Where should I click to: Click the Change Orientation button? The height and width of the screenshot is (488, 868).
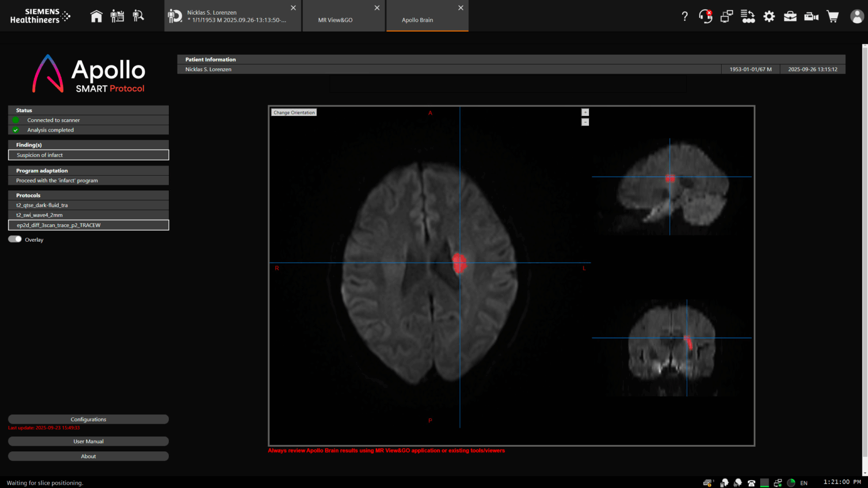294,112
